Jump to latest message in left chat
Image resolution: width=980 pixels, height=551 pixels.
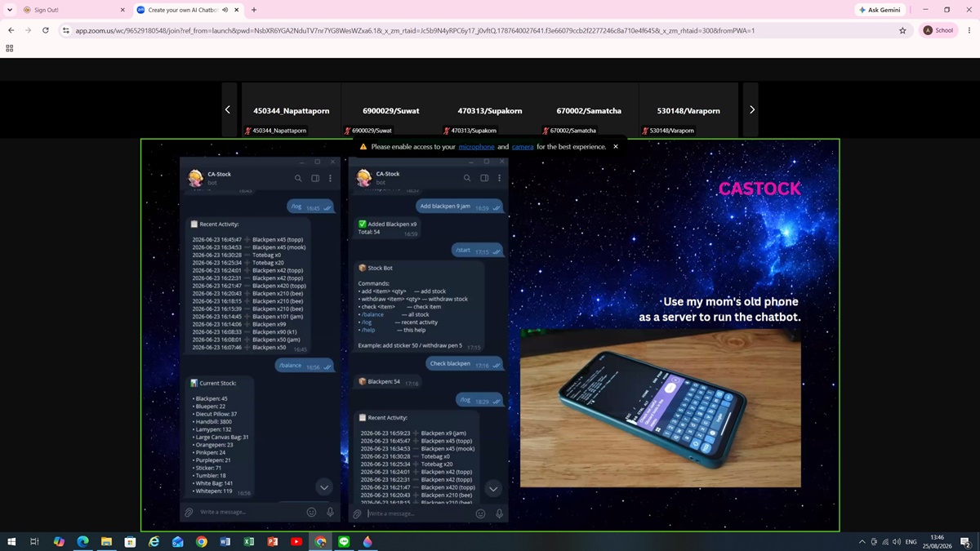click(324, 487)
